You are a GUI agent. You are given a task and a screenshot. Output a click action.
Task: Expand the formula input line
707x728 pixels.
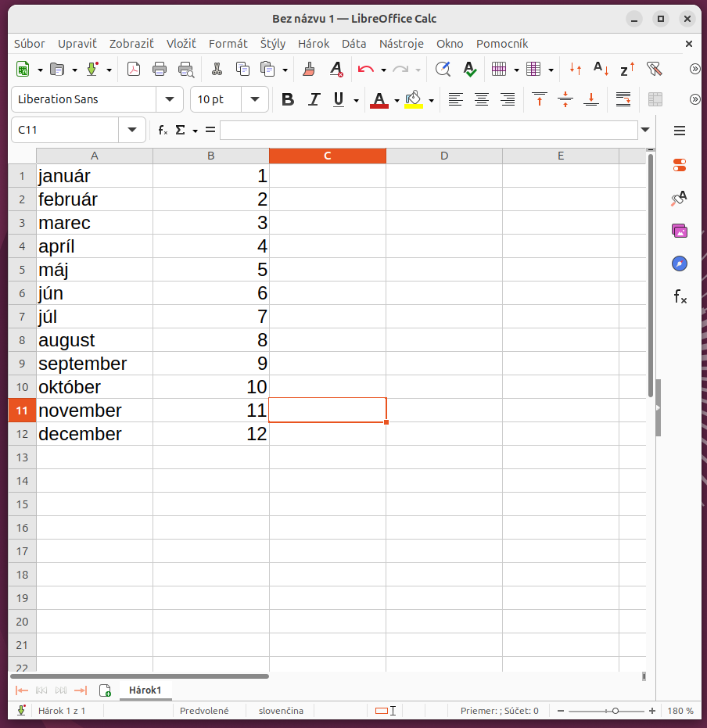(x=645, y=130)
